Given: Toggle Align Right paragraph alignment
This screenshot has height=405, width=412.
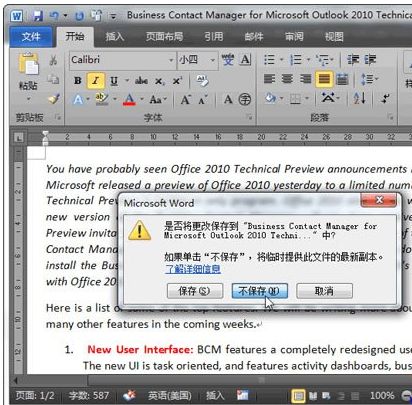Looking at the screenshot, I should pos(305,79).
